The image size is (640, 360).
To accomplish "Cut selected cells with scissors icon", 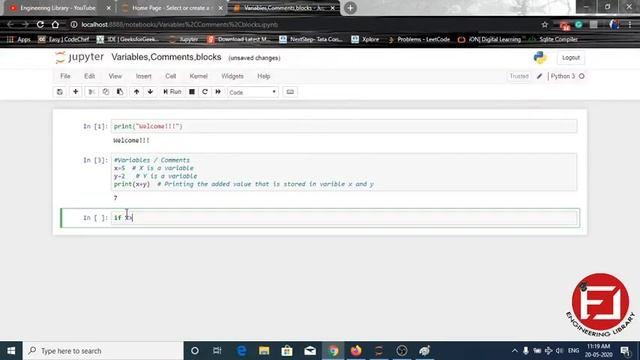I will [92, 92].
